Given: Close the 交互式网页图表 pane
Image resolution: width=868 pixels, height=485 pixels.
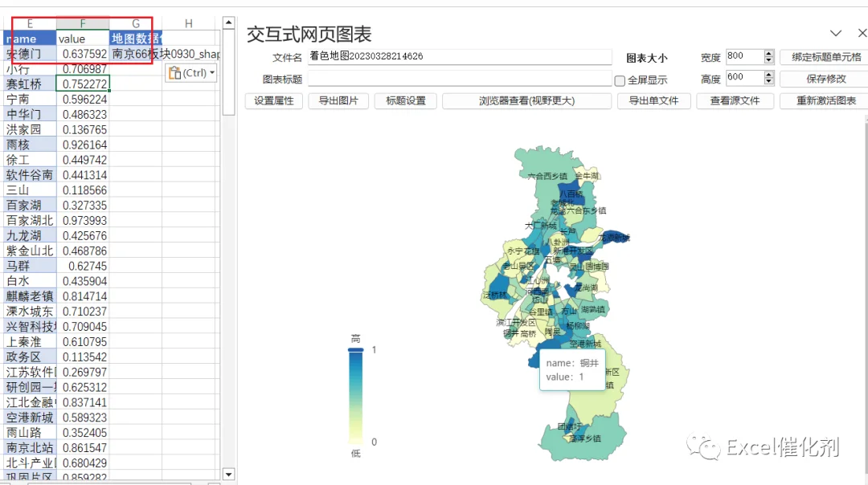Looking at the screenshot, I should [862, 33].
